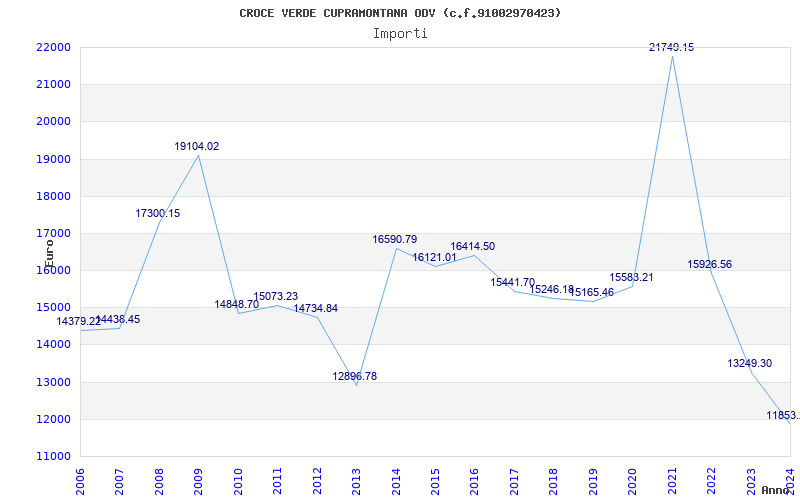Click the value 14734.84
Viewport: 800px width, 500px height.
tap(315, 309)
